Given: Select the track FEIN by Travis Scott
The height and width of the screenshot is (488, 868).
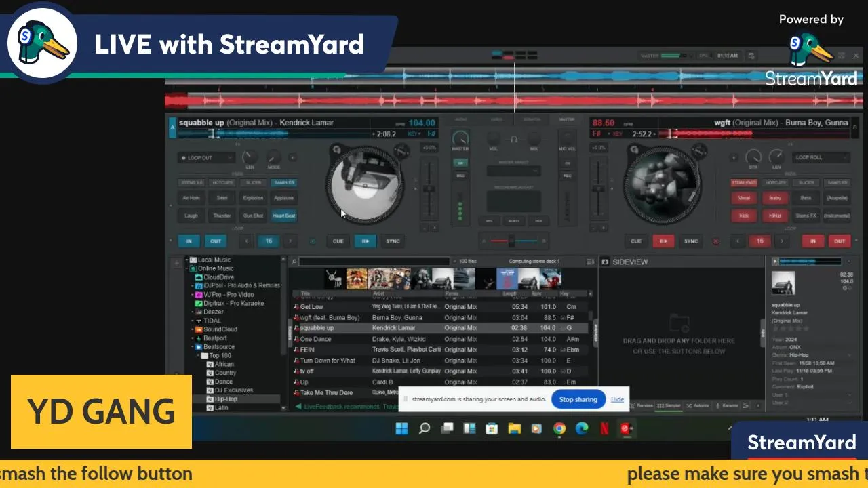Looking at the screenshot, I should [x=441, y=350].
